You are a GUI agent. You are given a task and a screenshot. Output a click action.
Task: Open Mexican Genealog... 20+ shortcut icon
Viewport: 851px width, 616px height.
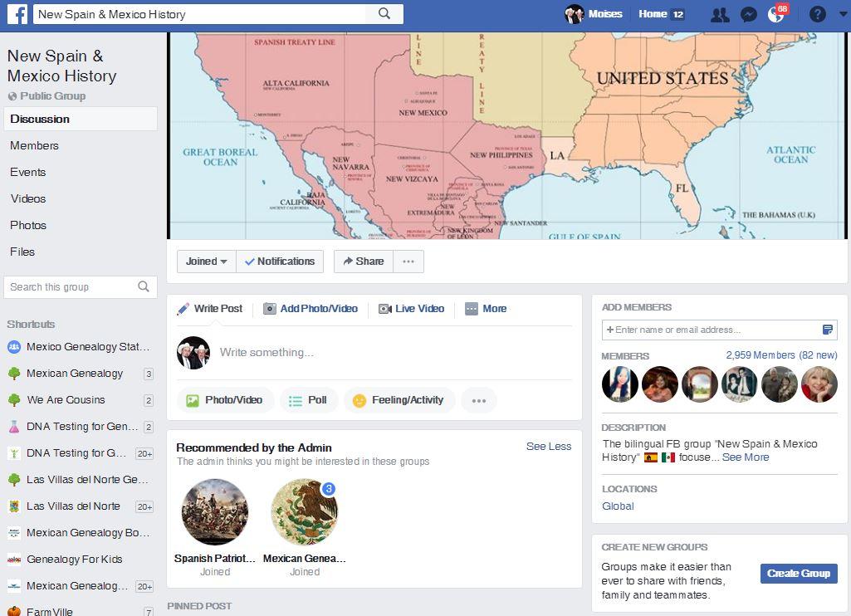[14, 586]
